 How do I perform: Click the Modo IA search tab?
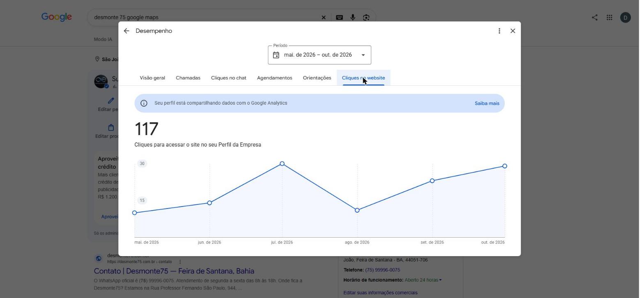pyautogui.click(x=103, y=39)
